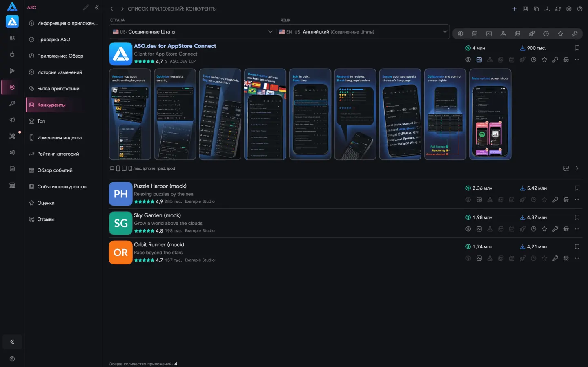
Task: Open the megaphone section in the icon rail
Action: [12, 120]
